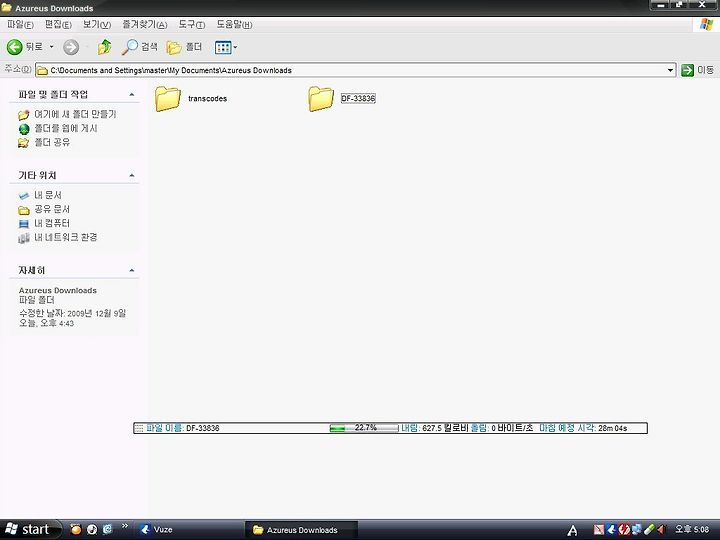Click the DF-33836 folder name label

click(358, 98)
